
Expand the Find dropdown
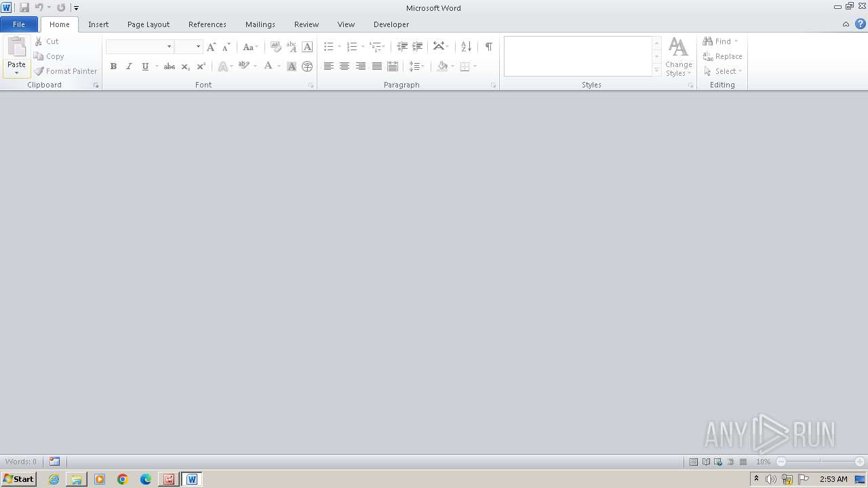[736, 41]
